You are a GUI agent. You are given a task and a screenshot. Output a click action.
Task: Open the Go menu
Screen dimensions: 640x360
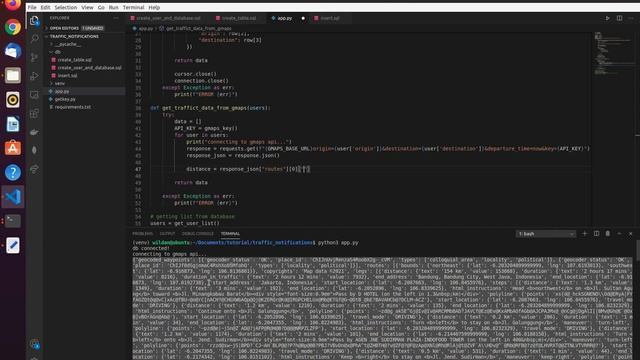101,7
